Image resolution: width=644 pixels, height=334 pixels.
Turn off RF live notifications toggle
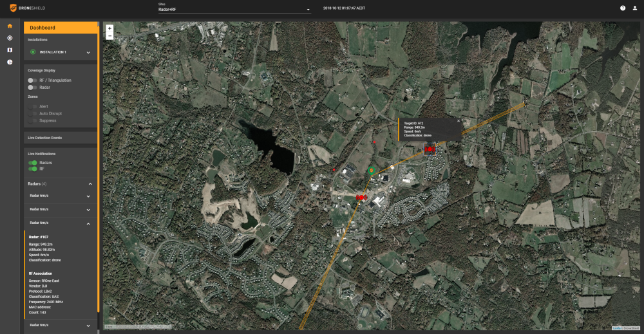point(32,169)
